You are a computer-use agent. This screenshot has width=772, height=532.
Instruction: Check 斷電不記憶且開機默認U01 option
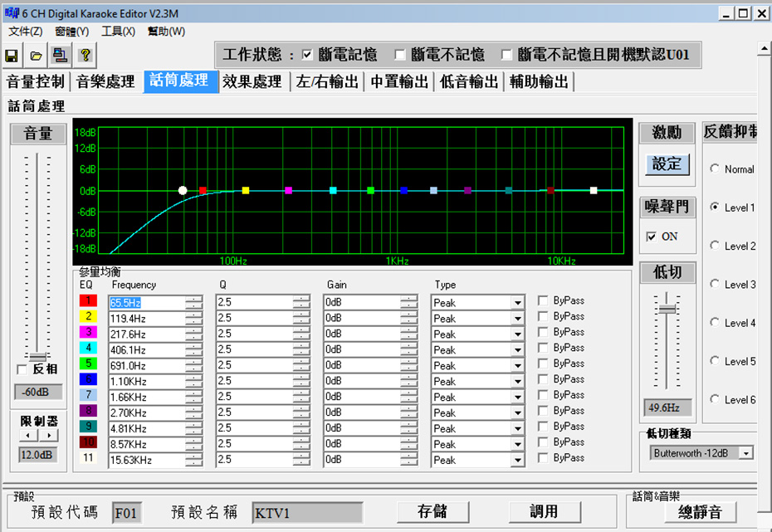click(x=506, y=55)
